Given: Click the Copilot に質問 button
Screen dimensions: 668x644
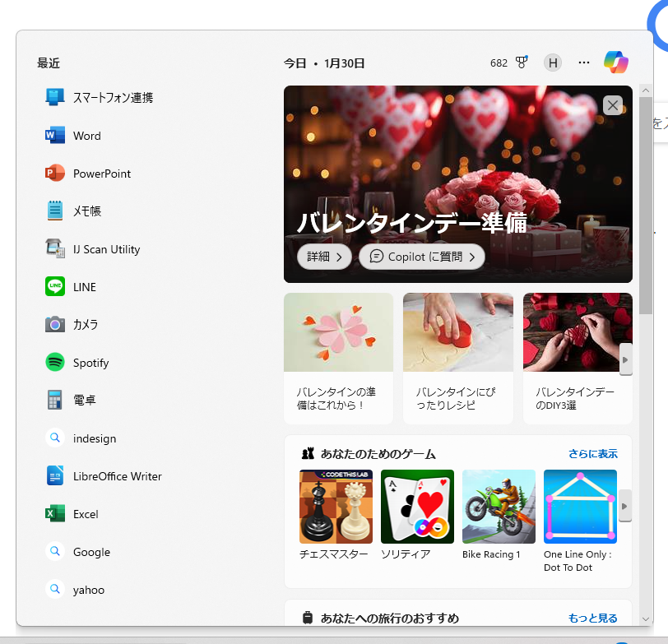Looking at the screenshot, I should (x=422, y=257).
